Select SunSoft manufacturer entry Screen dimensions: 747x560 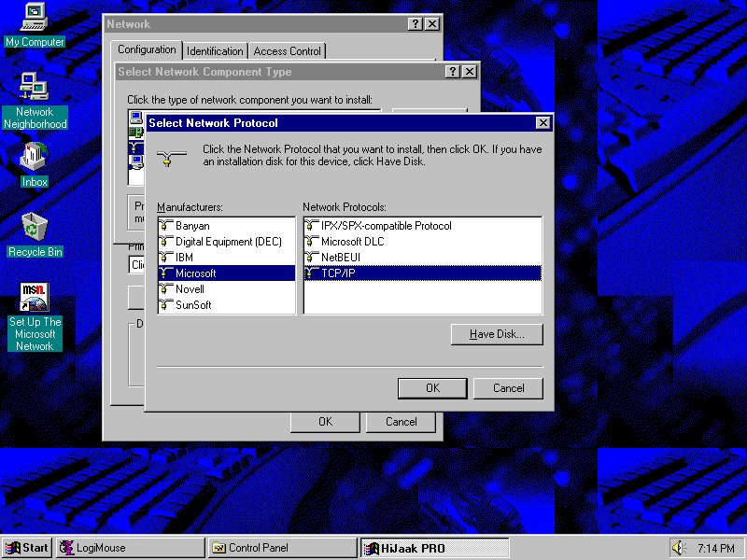click(193, 305)
